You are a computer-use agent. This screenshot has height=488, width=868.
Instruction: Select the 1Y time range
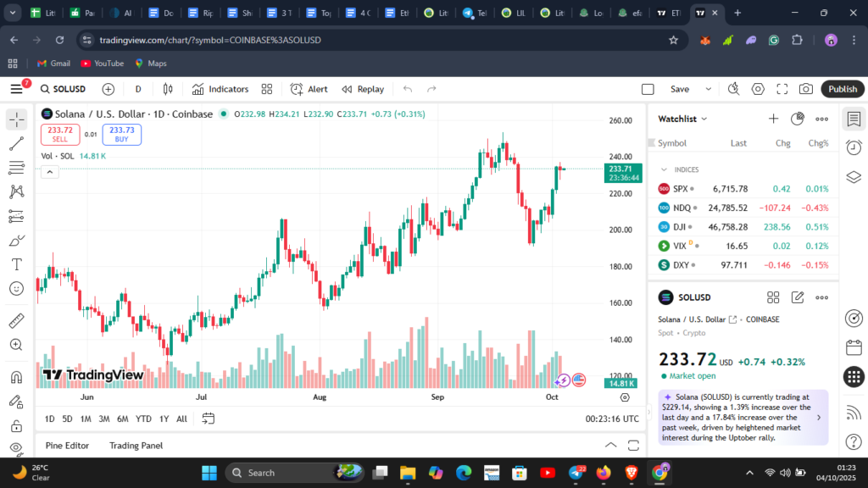pos(164,419)
